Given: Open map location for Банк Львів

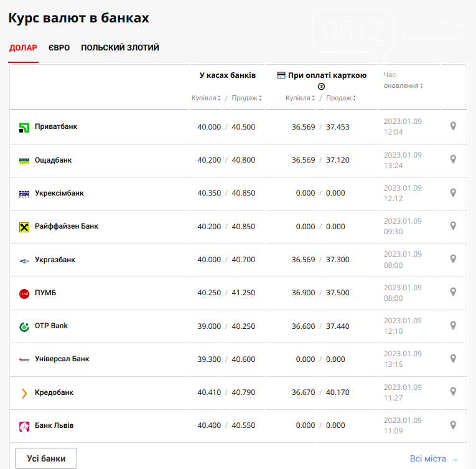Looking at the screenshot, I should pyautogui.click(x=453, y=425).
